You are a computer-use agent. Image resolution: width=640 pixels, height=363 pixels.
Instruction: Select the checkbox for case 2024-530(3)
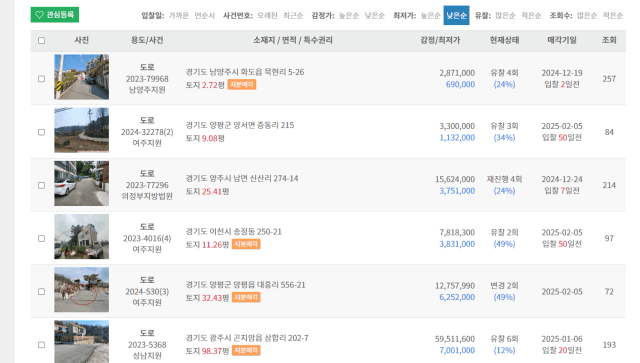coord(41,292)
